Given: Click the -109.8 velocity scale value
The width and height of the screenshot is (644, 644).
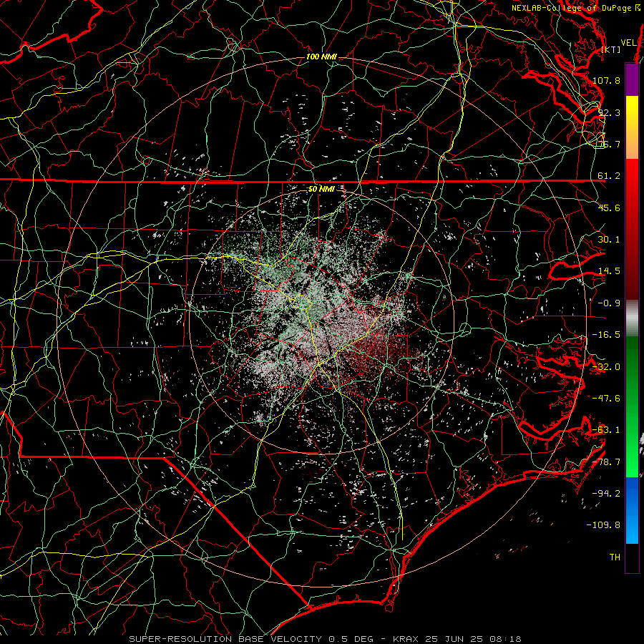Looking at the screenshot, I should click(x=603, y=525).
